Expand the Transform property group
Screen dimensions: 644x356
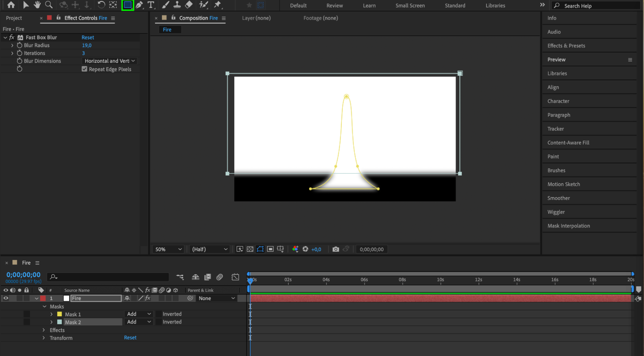(44, 338)
